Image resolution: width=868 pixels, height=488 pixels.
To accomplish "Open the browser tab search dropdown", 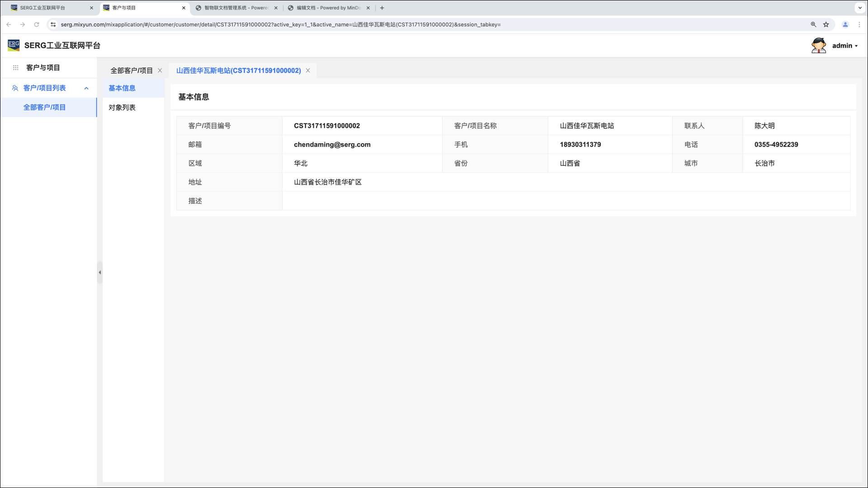I will tap(860, 8).
